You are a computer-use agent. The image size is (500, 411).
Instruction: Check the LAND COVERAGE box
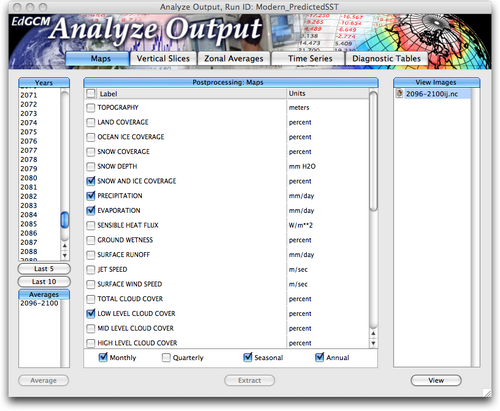pos(90,122)
